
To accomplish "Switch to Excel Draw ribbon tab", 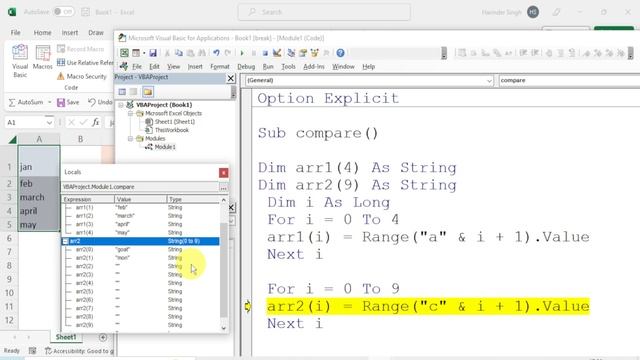I will click(x=96, y=33).
